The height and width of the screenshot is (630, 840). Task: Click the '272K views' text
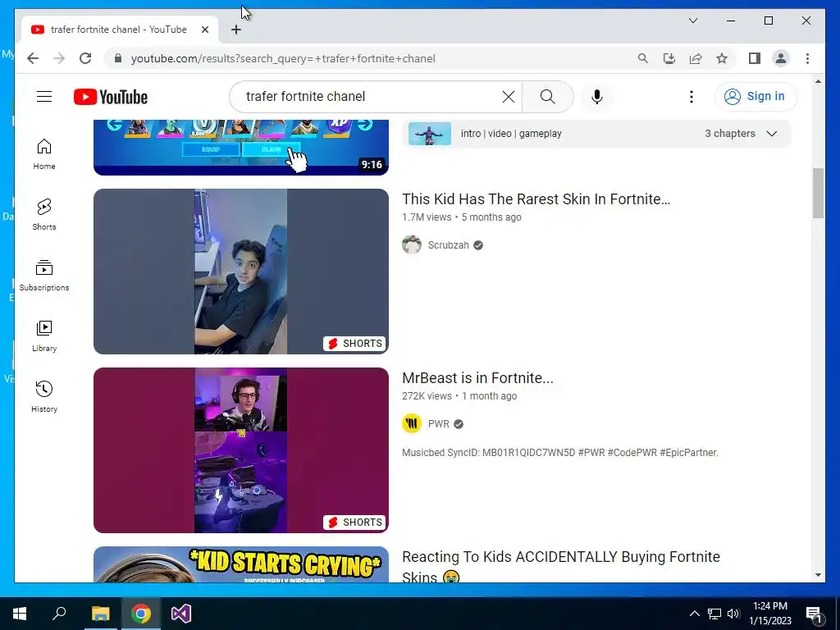coord(427,396)
